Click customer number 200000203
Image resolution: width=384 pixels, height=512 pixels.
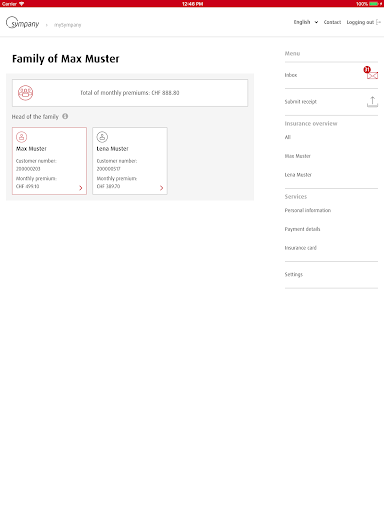coord(28,169)
